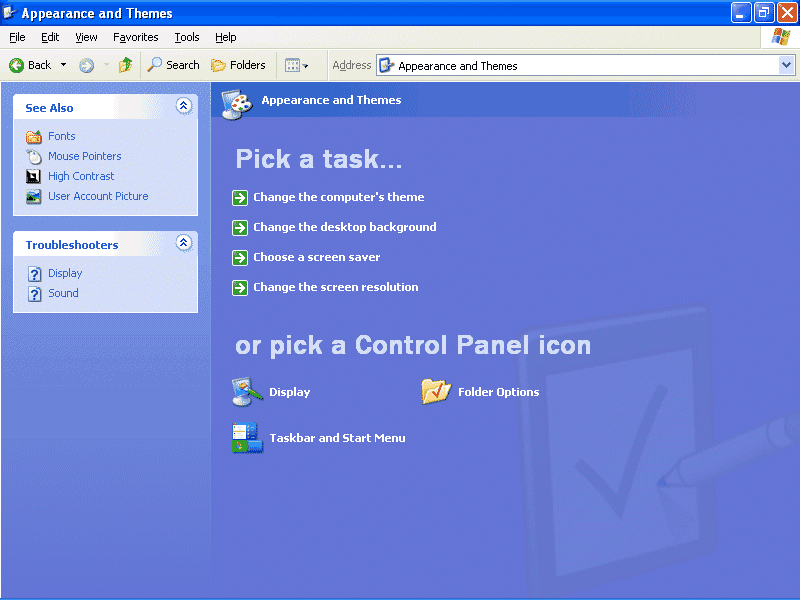Click the green arrow beside Change the computer's theme
This screenshot has width=800, height=600.
(240, 198)
